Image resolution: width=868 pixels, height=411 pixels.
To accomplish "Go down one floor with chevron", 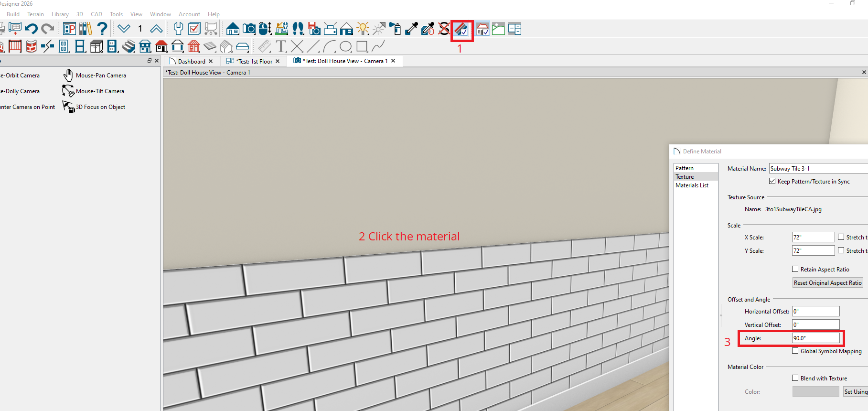I will coord(124,29).
